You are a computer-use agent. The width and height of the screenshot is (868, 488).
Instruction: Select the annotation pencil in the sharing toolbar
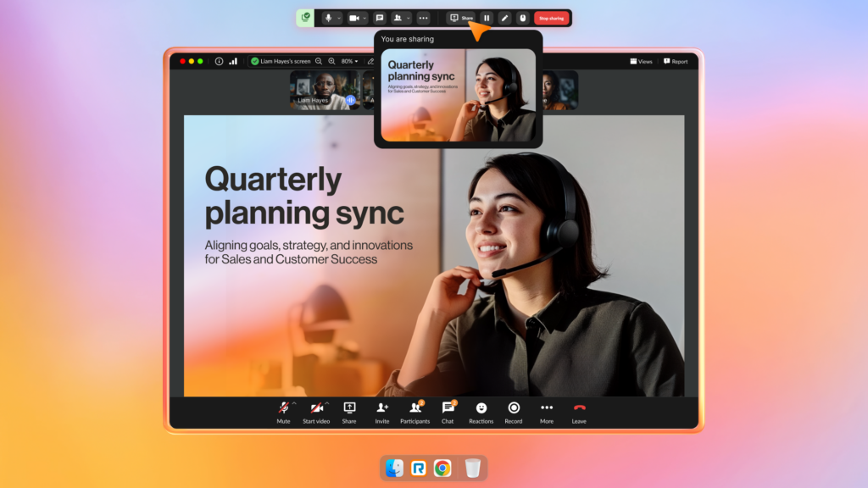pyautogui.click(x=504, y=17)
